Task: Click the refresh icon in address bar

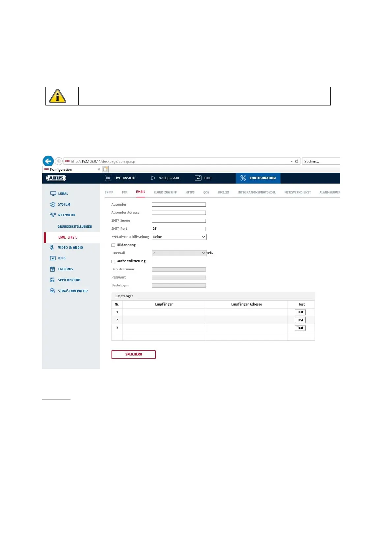Action: click(296, 161)
